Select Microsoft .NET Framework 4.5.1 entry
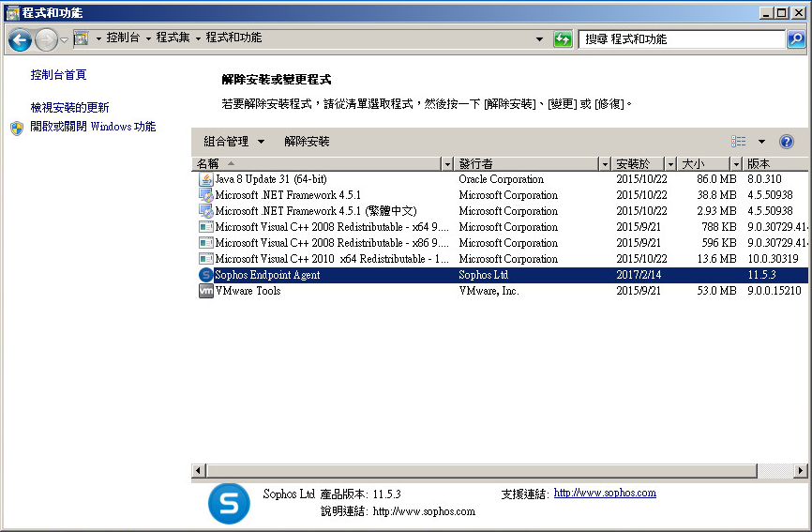This screenshot has width=812, height=532. tap(288, 195)
